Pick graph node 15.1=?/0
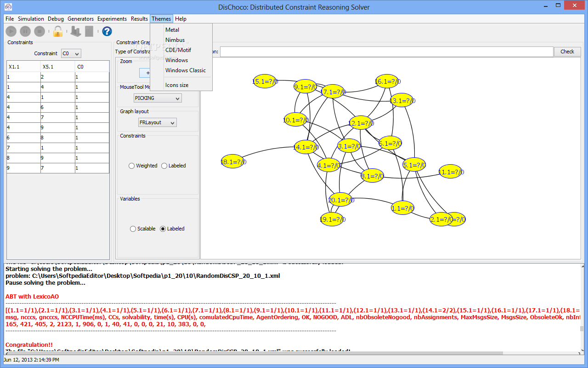 265,81
